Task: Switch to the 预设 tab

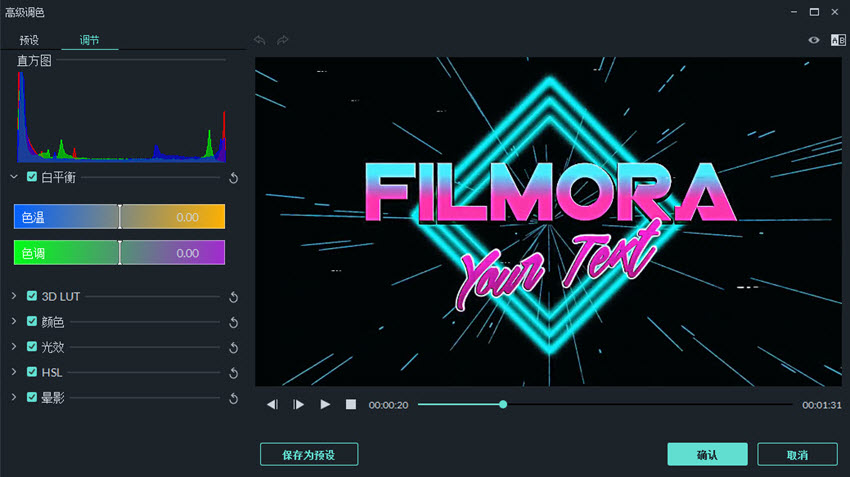Action: click(29, 40)
